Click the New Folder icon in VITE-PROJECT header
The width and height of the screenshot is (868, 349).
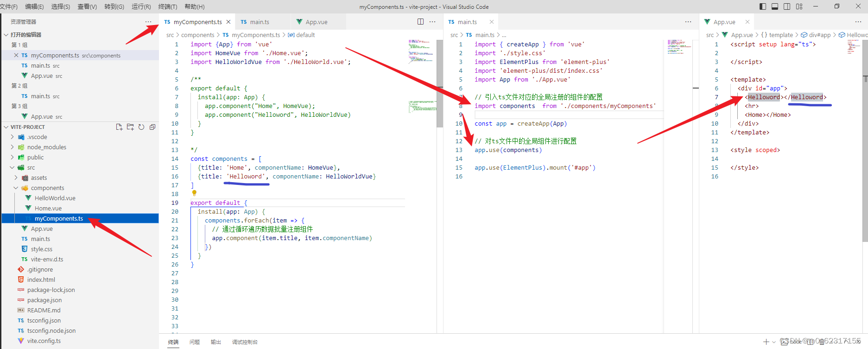(130, 127)
